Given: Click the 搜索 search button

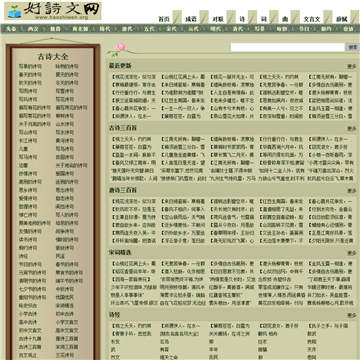Looking at the screenshot, I should click(352, 47).
